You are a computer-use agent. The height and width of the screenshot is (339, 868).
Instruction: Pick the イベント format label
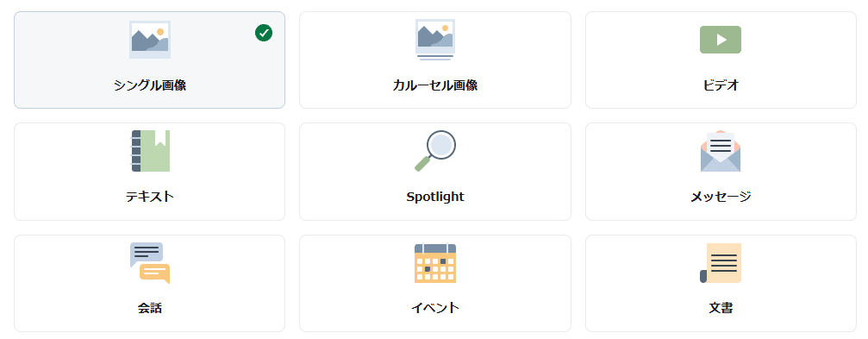pyautogui.click(x=435, y=308)
